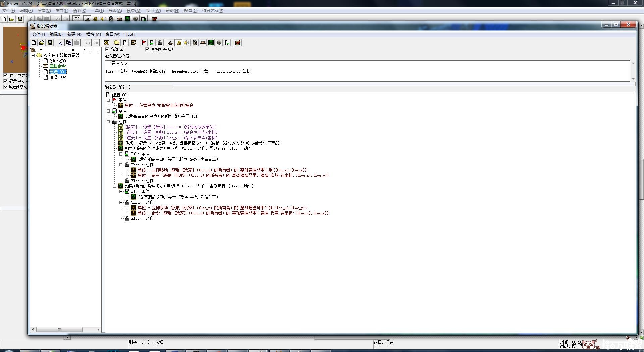644x352 pixels.
Task: Click the new event red flag icon
Action: pos(144,43)
